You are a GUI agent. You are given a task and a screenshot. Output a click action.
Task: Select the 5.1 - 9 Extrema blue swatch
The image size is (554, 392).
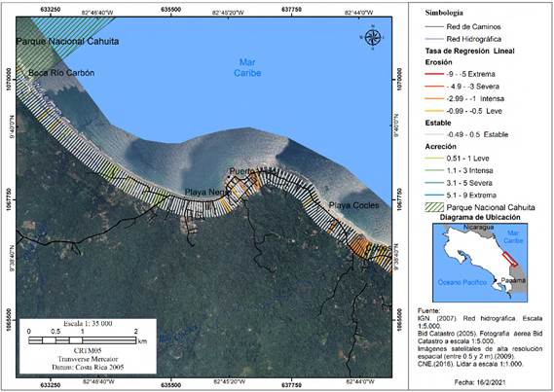click(434, 196)
